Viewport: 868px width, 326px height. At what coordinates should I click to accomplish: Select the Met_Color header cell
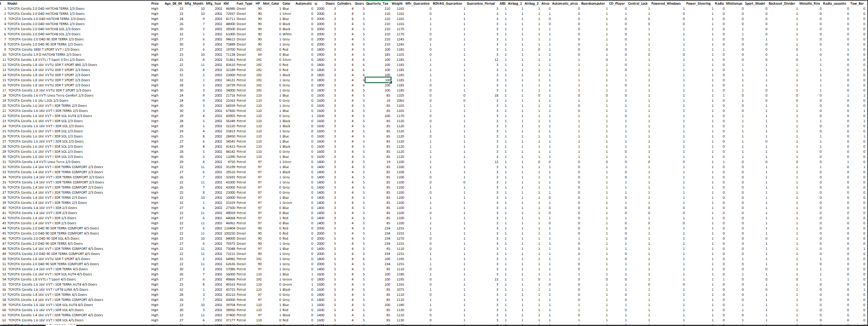(x=271, y=3)
